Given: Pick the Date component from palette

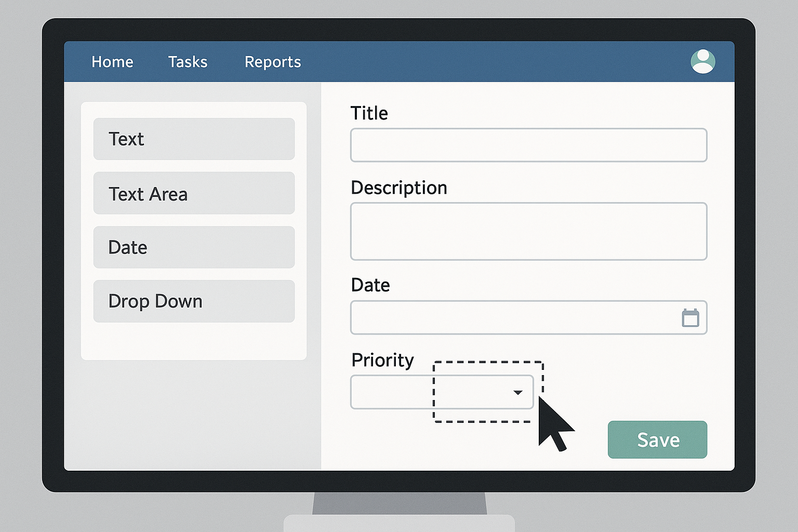Looking at the screenshot, I should tap(194, 247).
